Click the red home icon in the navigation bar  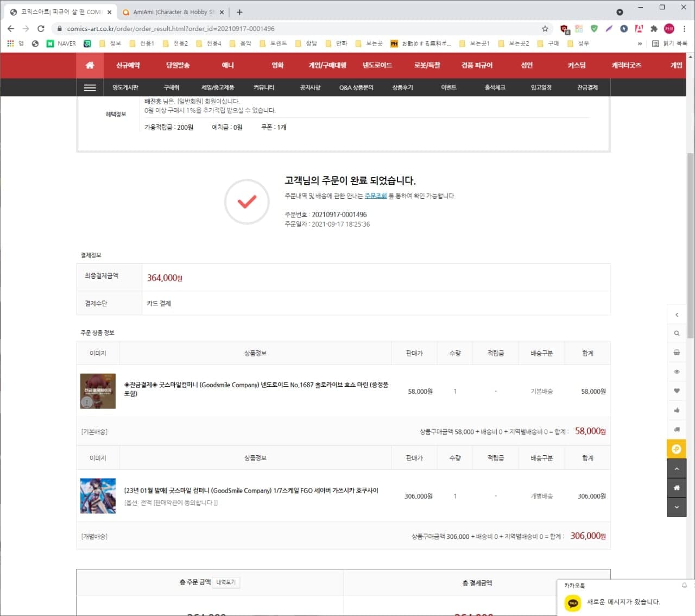(90, 65)
